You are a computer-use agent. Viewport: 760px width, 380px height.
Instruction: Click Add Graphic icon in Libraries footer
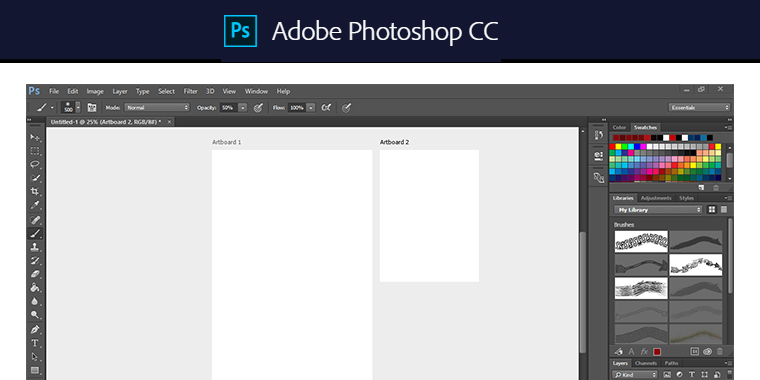coord(619,352)
